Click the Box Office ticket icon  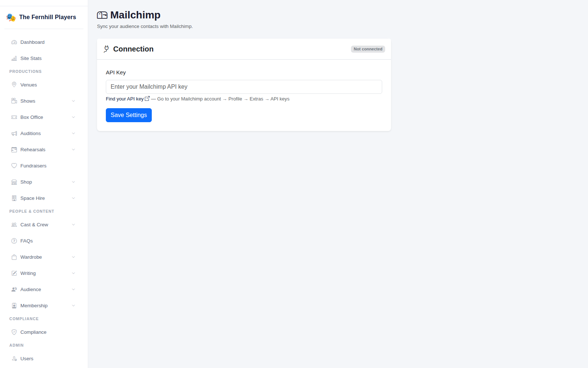coord(14,117)
